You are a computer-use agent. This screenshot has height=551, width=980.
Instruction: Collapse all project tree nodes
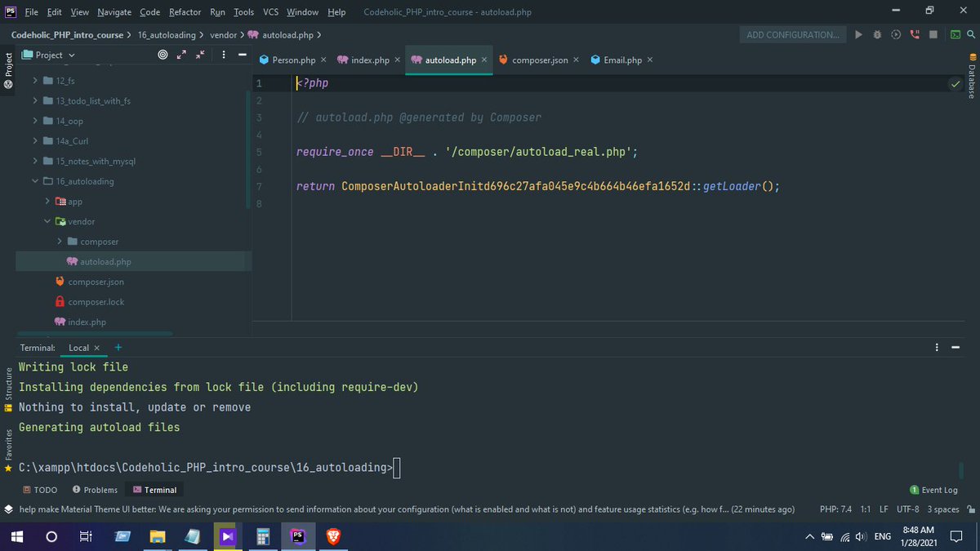tap(200, 55)
